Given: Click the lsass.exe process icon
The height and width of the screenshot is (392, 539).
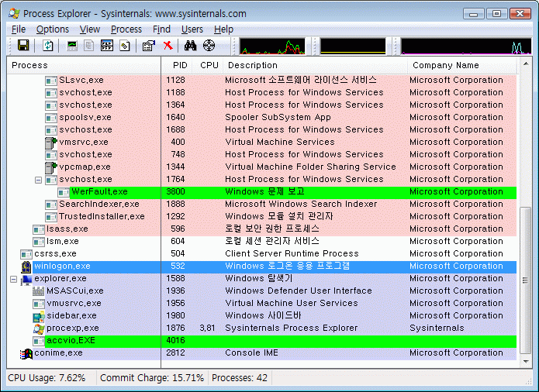Looking at the screenshot, I should point(39,229).
